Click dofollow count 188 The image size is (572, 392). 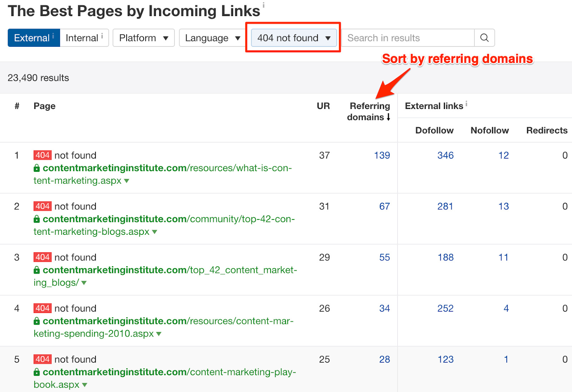tap(445, 258)
